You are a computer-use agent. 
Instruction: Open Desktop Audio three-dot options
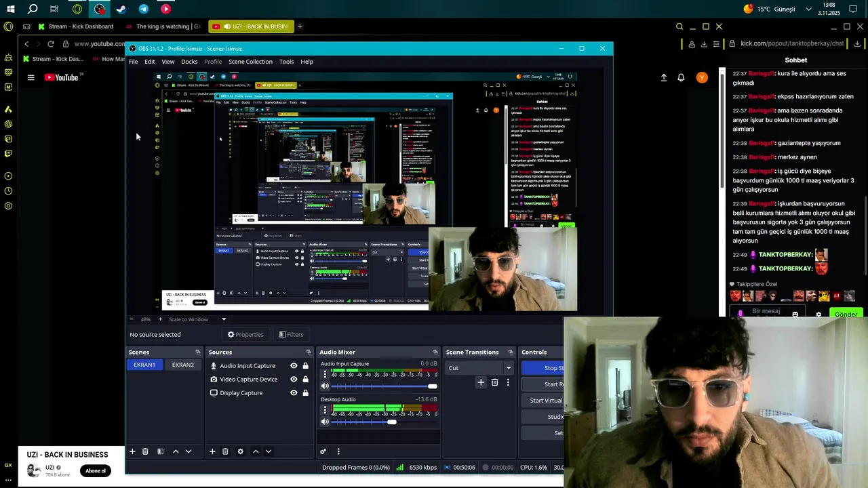pos(325,409)
